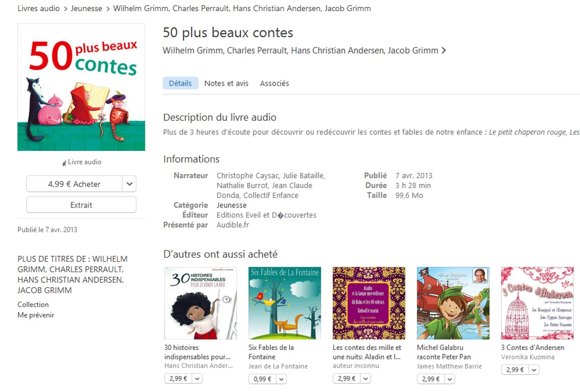Viewport: 580px width, 392px height.
Task: Open price dropdown for Six Fables
Action: (x=281, y=379)
